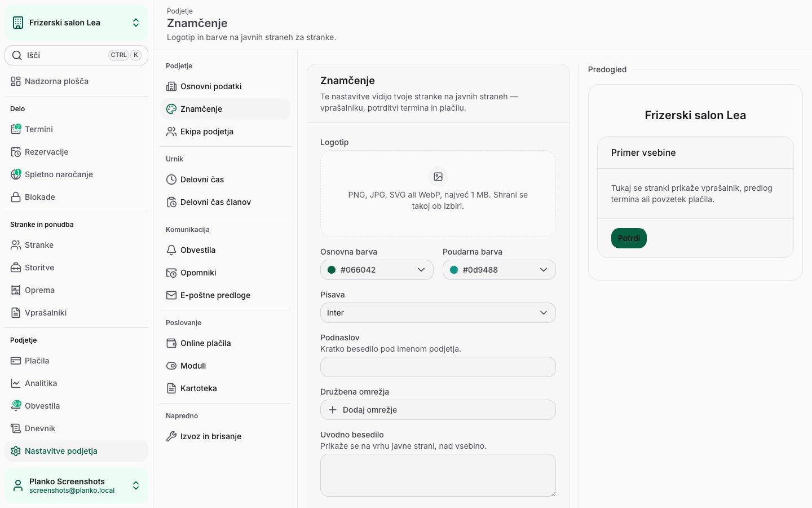The height and width of the screenshot is (508, 812).
Task: Click the logo upload drop area
Action: click(438, 194)
